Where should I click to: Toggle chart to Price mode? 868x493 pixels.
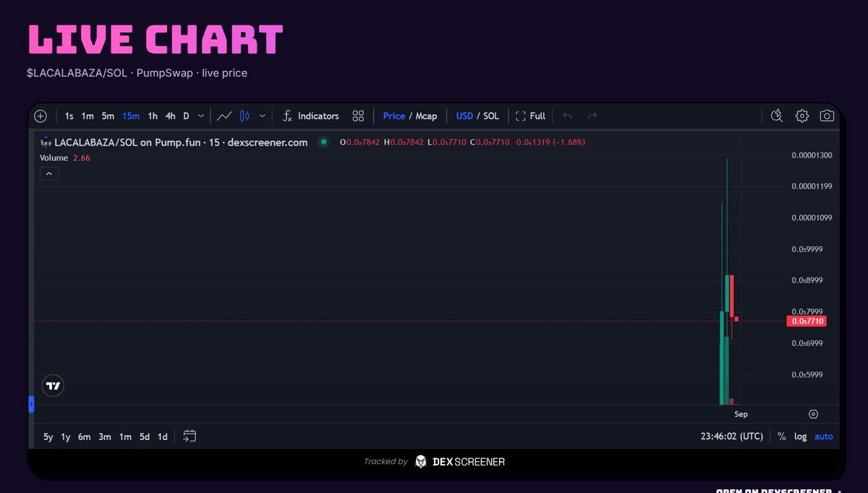point(394,116)
